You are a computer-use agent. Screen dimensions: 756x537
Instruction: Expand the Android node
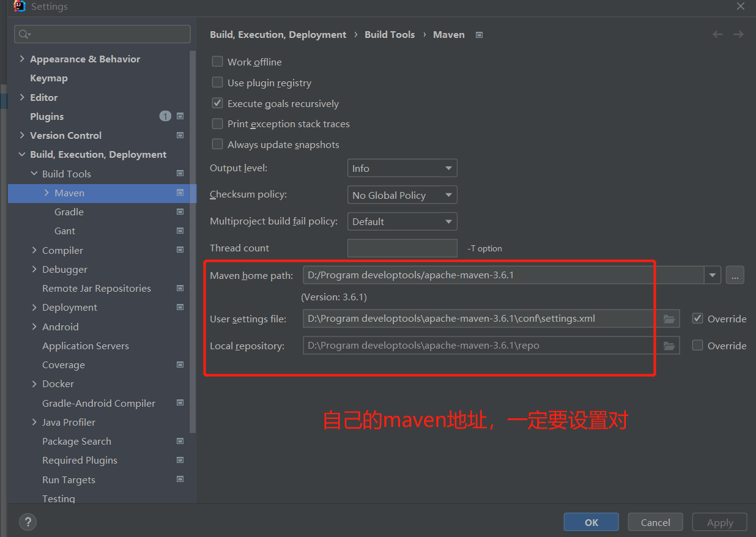click(34, 327)
